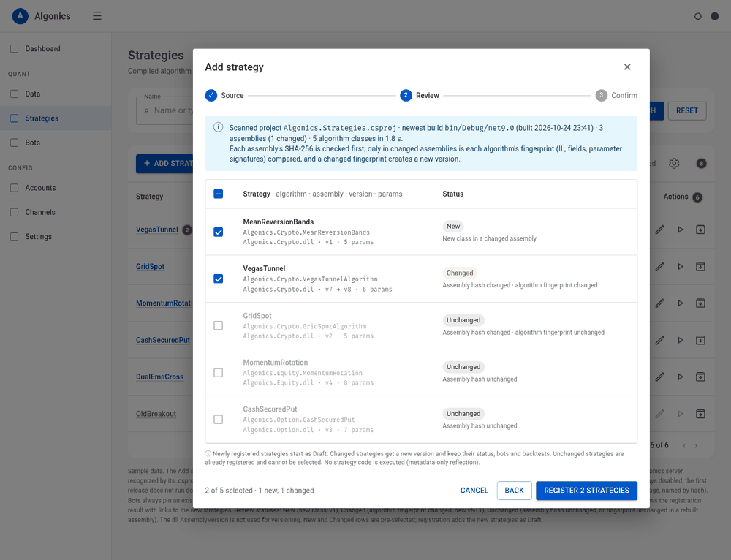This screenshot has width=731, height=560.
Task: Cancel the Add strategy dialog
Action: click(474, 491)
